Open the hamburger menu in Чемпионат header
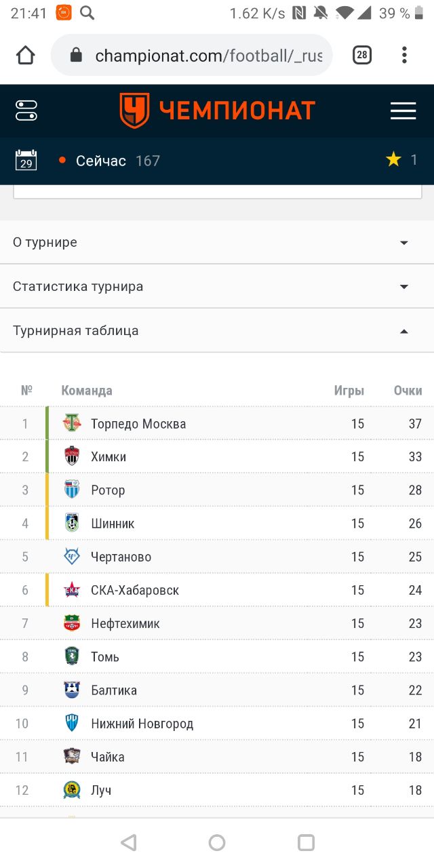 pyautogui.click(x=403, y=111)
